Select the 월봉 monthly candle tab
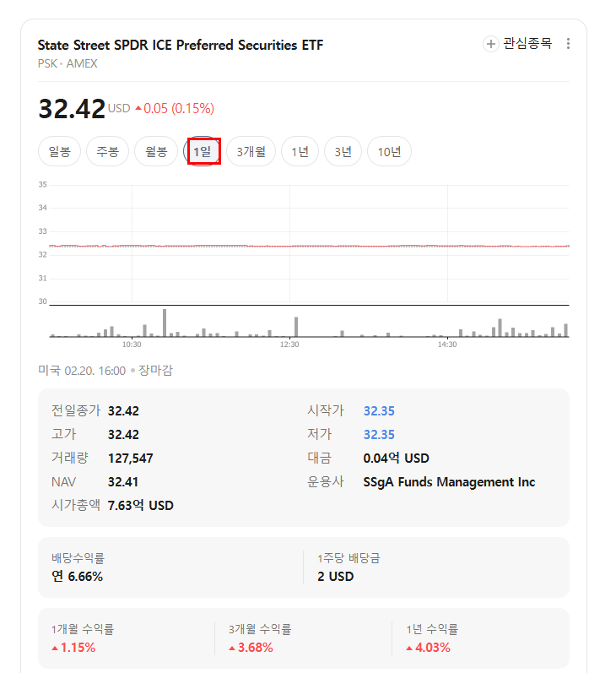The height and width of the screenshot is (673, 616). pyautogui.click(x=156, y=151)
